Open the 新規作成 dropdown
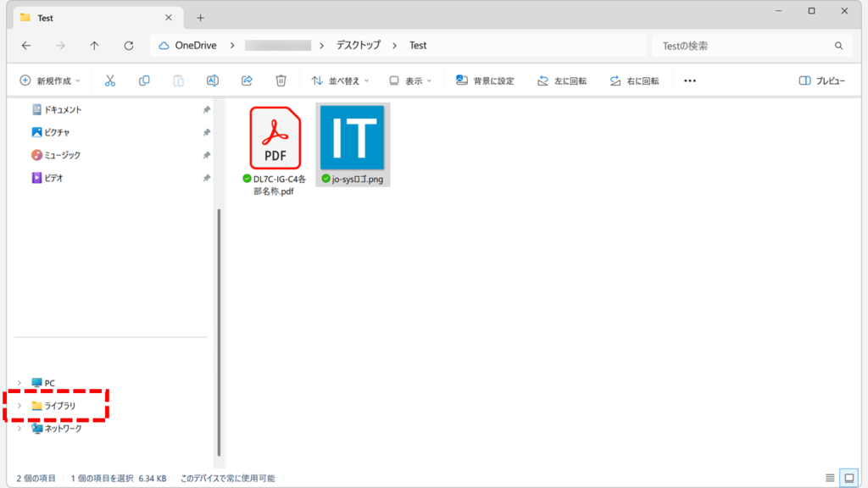The height and width of the screenshot is (488, 868). click(50, 80)
